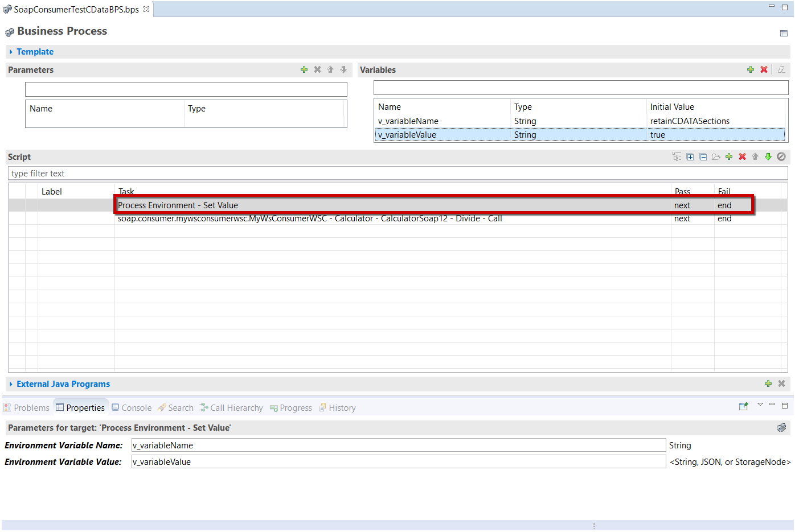Click the Parameters filter text field
The height and width of the screenshot is (532, 795).
click(186, 89)
